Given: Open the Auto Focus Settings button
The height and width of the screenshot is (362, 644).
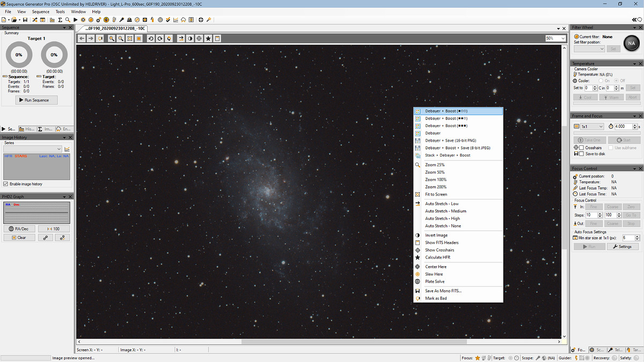Looking at the screenshot, I should point(622,247).
